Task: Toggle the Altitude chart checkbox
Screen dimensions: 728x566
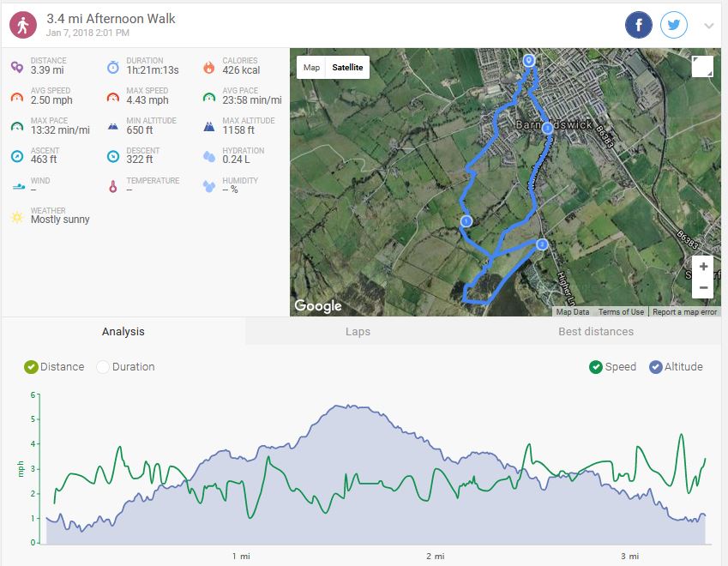Action: (x=656, y=367)
